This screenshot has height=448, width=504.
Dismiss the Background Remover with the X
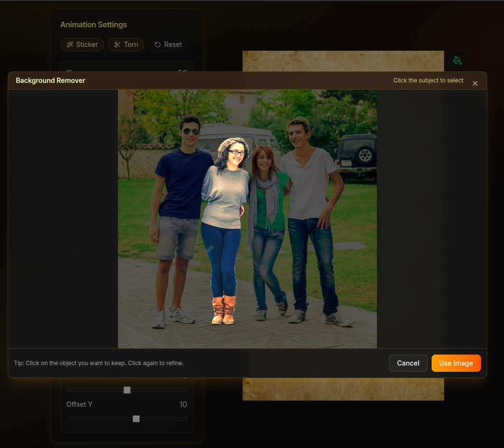(x=475, y=83)
